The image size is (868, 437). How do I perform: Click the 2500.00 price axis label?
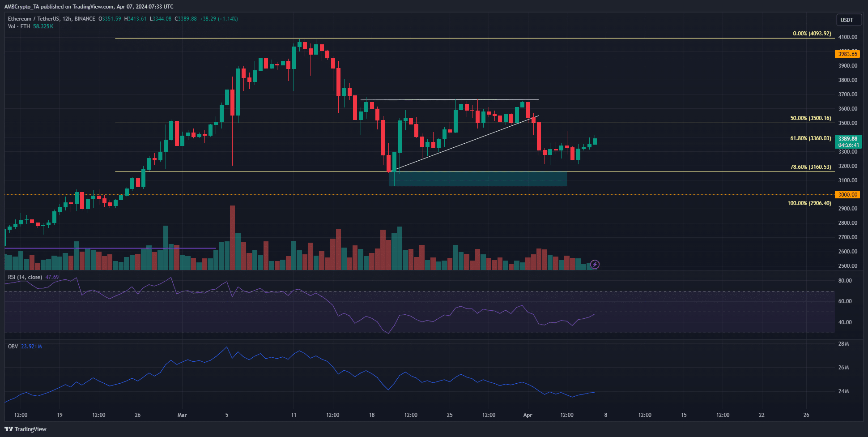pyautogui.click(x=848, y=266)
